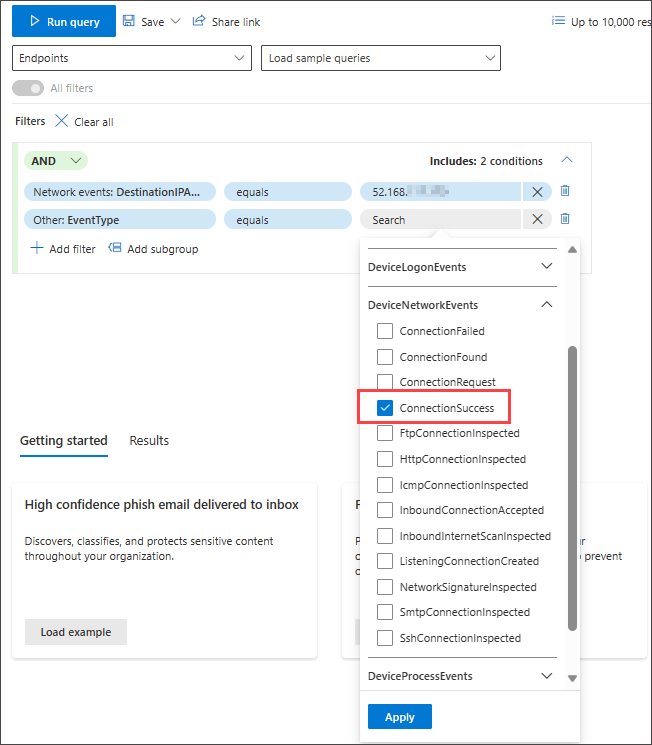Open the AND operator dropdown
This screenshot has width=652, height=745.
(x=56, y=161)
